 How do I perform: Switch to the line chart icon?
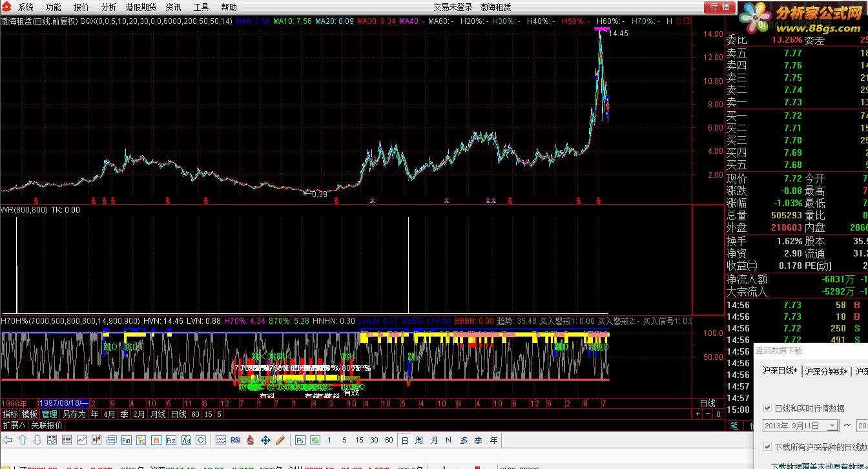point(81,440)
